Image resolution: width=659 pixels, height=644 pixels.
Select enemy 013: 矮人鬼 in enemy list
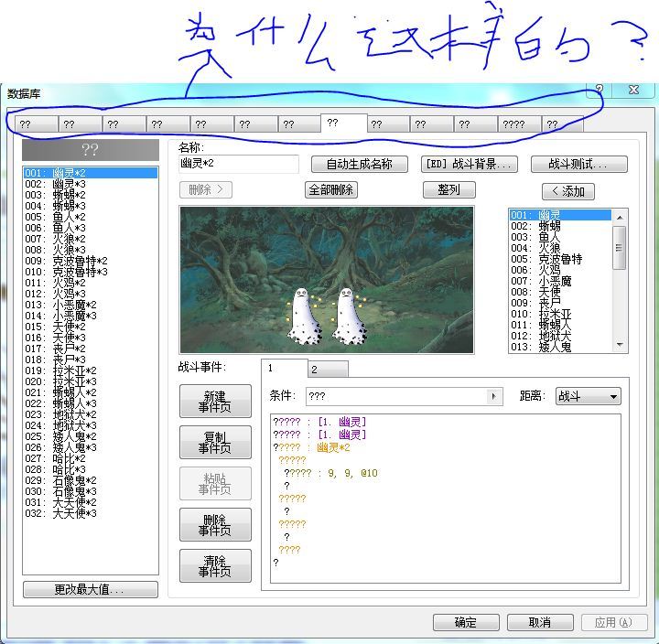tap(560, 347)
